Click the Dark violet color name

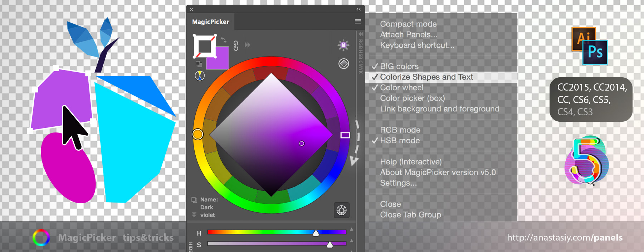208,211
